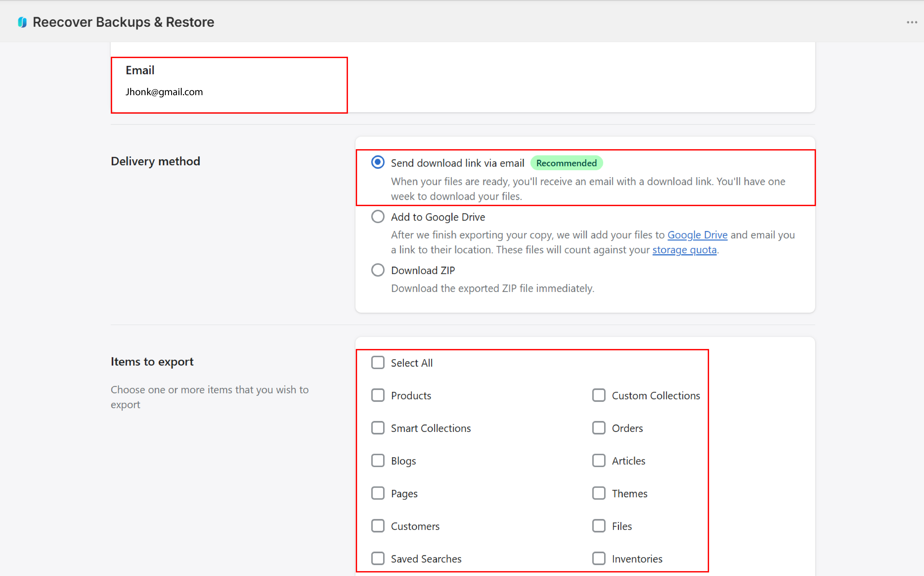This screenshot has width=924, height=576.
Task: Click the Email field label
Action: tap(140, 70)
